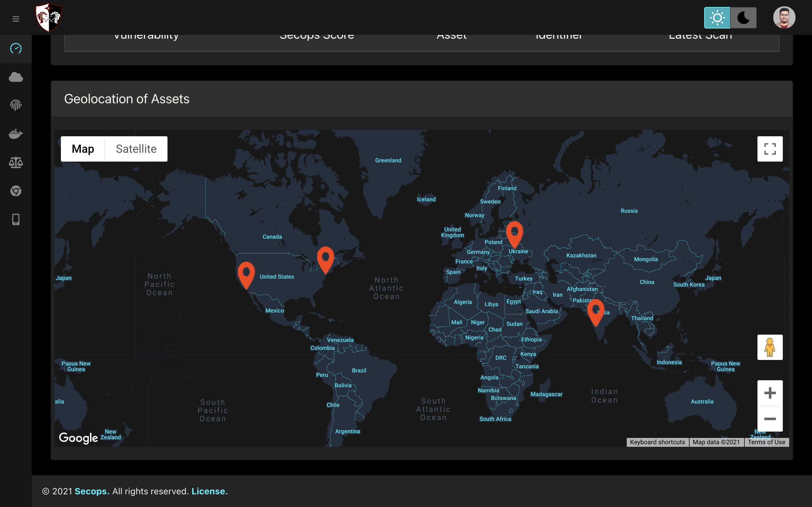The width and height of the screenshot is (812, 507).
Task: Open the Keyboard shortcuts dialog
Action: [x=657, y=442]
